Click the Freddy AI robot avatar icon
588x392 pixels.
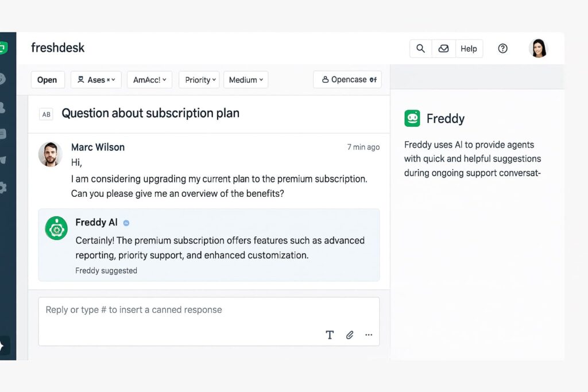tap(56, 228)
